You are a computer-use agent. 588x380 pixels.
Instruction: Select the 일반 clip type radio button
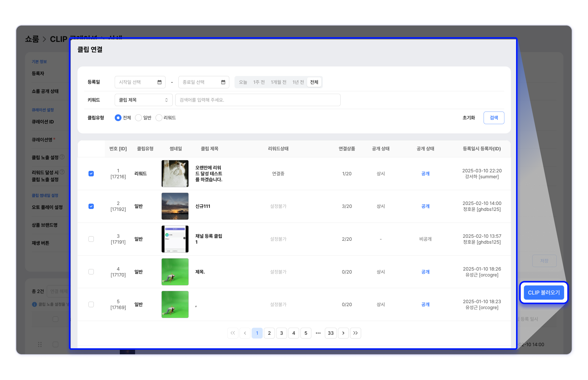pos(138,118)
